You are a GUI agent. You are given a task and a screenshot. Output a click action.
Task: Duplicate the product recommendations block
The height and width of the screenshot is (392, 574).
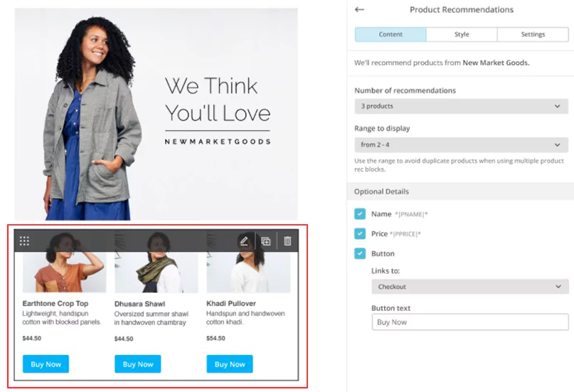click(x=266, y=241)
